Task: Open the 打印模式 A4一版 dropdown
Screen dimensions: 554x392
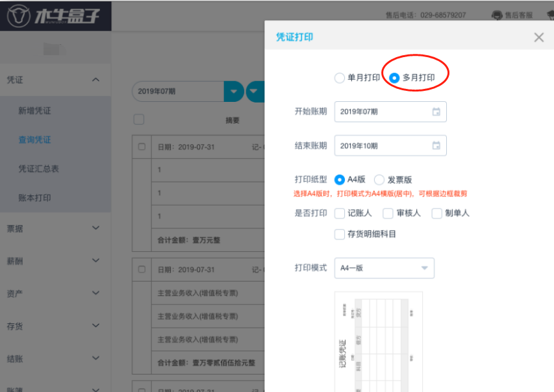Action: pyautogui.click(x=384, y=268)
